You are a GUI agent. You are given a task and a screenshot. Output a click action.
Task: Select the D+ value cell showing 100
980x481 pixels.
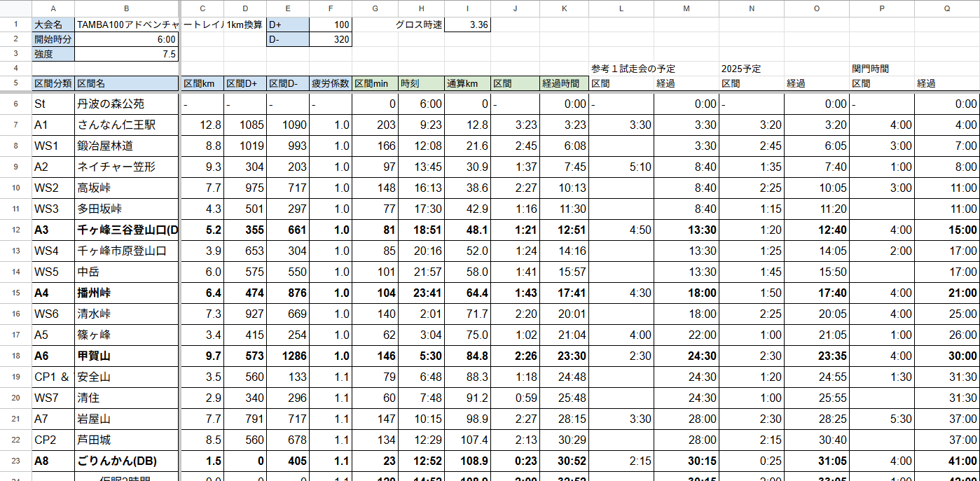[330, 25]
